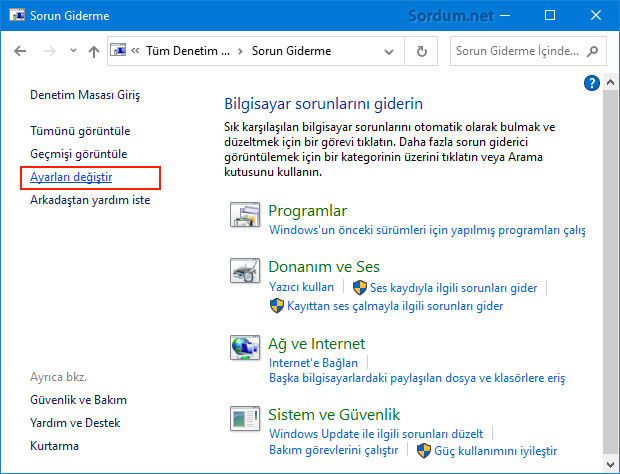Open Denetim Masası Giriş
This screenshot has height=474, width=620.
[x=85, y=95]
